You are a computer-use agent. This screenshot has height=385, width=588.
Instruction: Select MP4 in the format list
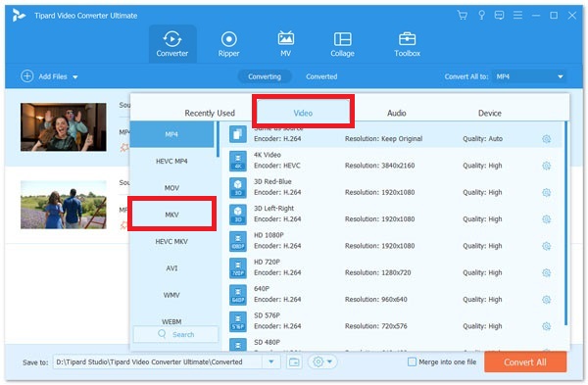172,134
